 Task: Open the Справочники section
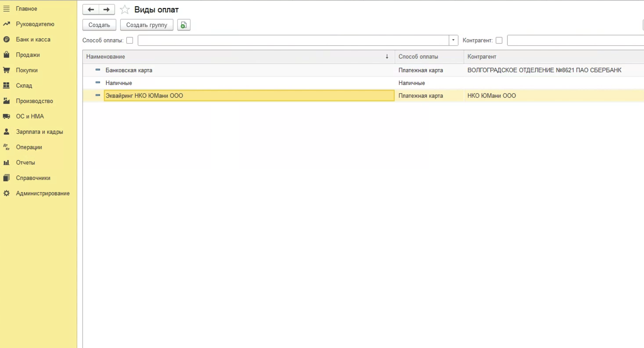pos(33,178)
